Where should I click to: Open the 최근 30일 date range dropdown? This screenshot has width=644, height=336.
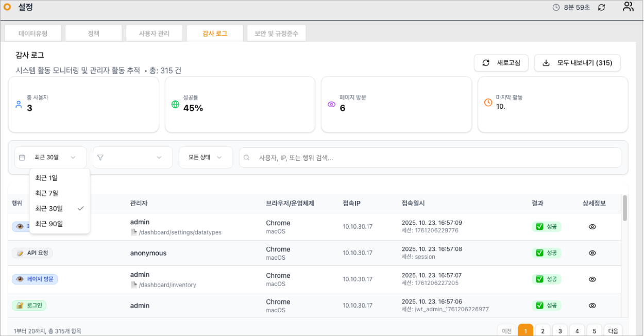50,157
